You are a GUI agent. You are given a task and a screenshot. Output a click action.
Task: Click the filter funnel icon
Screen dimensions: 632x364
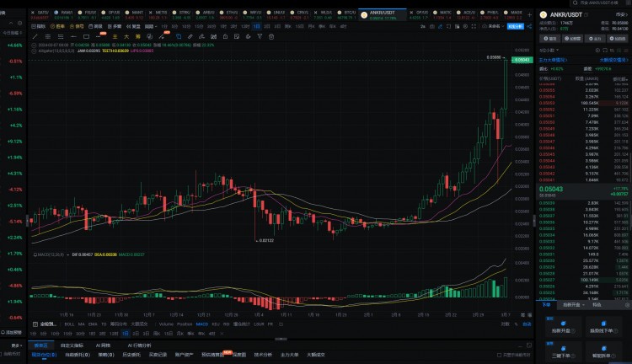[260, 37]
